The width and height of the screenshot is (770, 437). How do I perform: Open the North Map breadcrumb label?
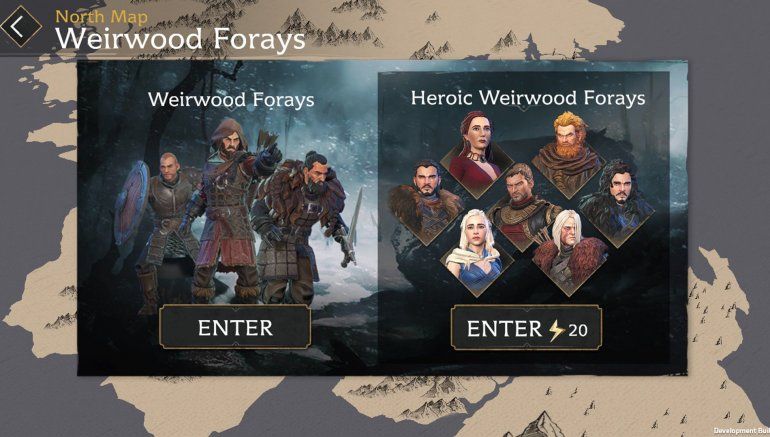pos(101,17)
